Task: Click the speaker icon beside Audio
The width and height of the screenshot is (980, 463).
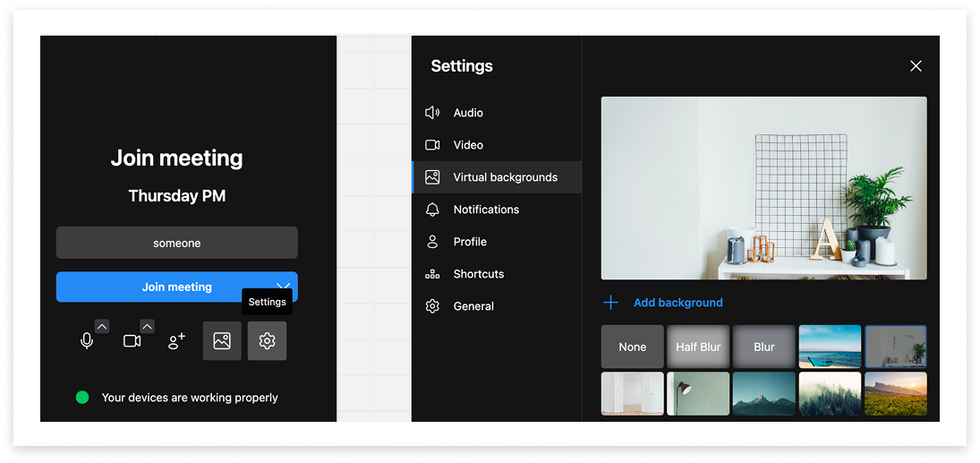Action: click(x=432, y=113)
